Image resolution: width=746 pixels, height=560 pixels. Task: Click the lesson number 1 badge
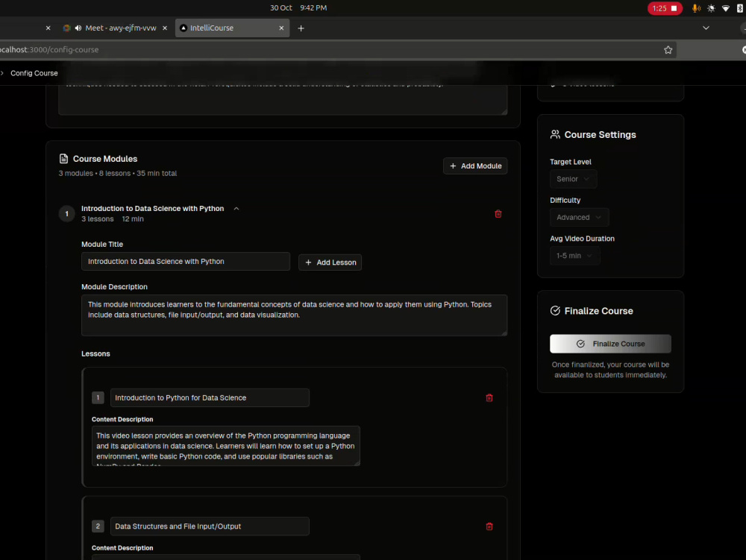point(98,398)
